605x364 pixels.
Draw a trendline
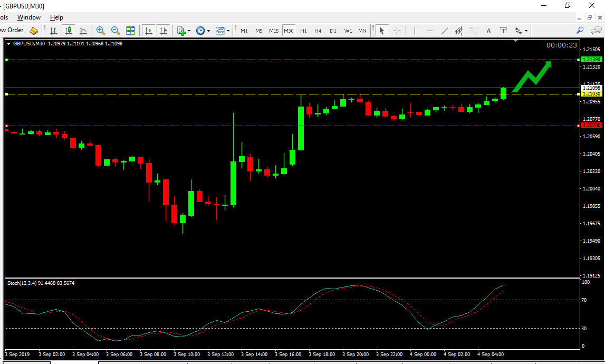click(x=445, y=31)
